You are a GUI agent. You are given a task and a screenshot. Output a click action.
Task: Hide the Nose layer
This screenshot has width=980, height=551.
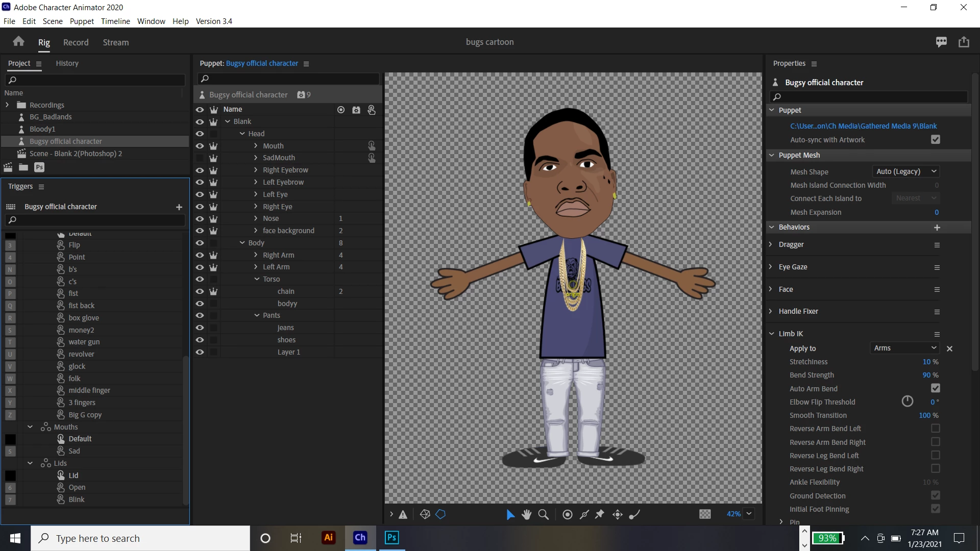point(200,219)
